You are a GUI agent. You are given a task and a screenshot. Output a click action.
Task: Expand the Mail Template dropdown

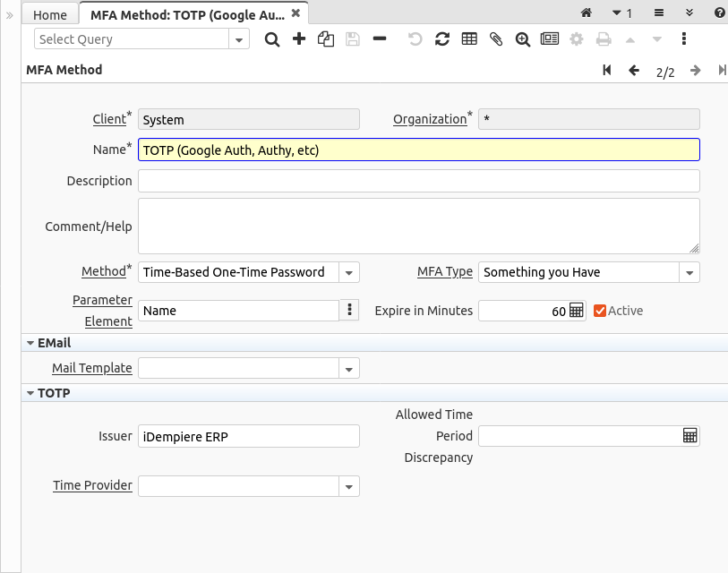pos(349,368)
